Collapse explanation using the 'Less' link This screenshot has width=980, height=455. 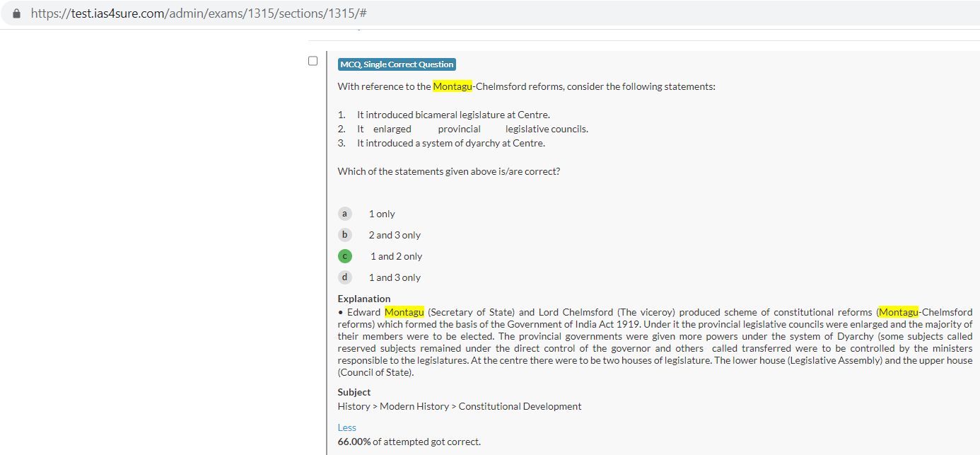(346, 427)
